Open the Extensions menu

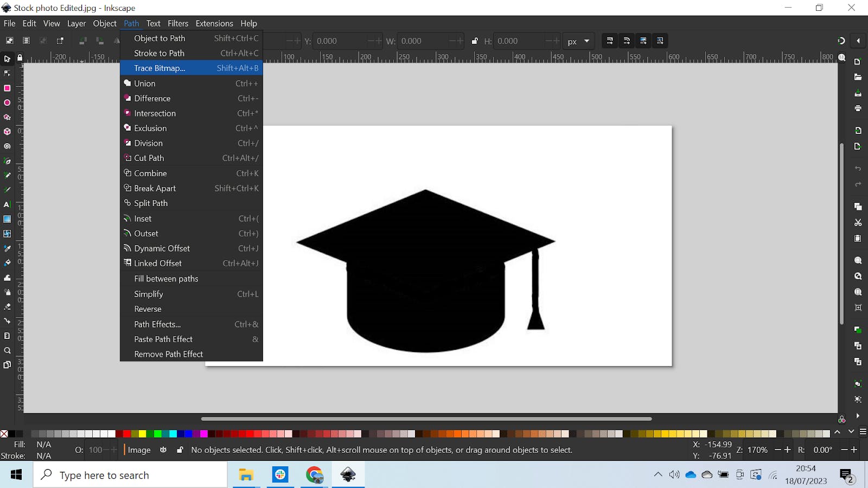[x=214, y=23]
